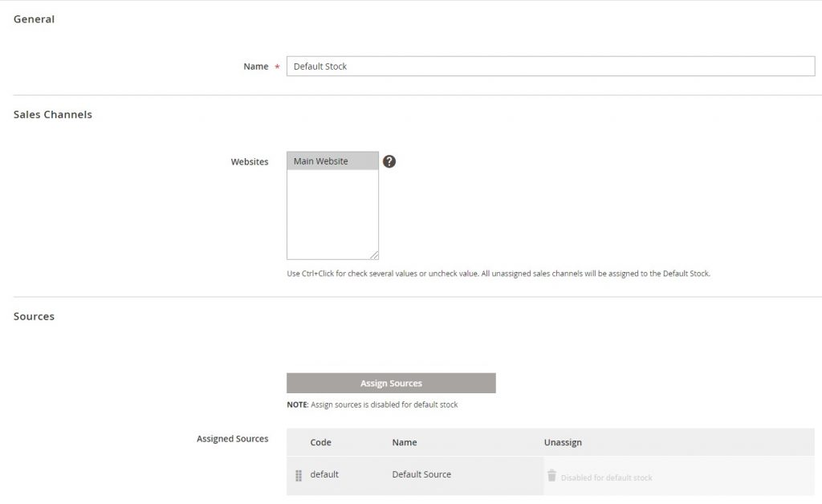Click the Name column header

click(x=405, y=442)
